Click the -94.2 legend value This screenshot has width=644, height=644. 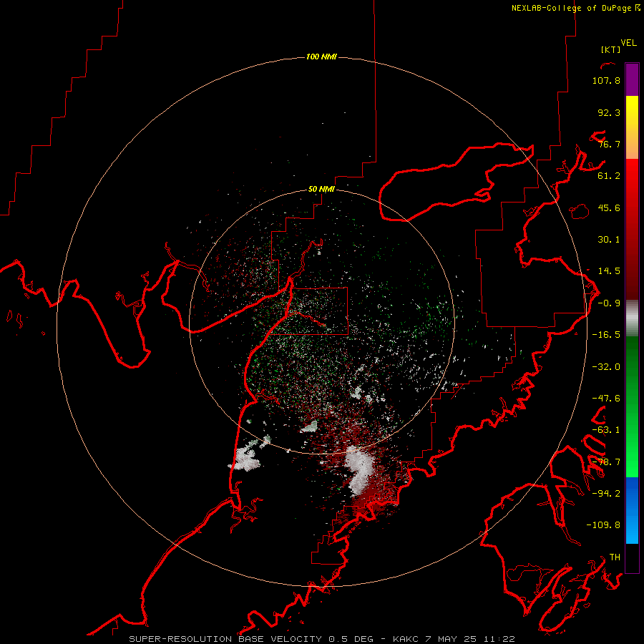606,494
